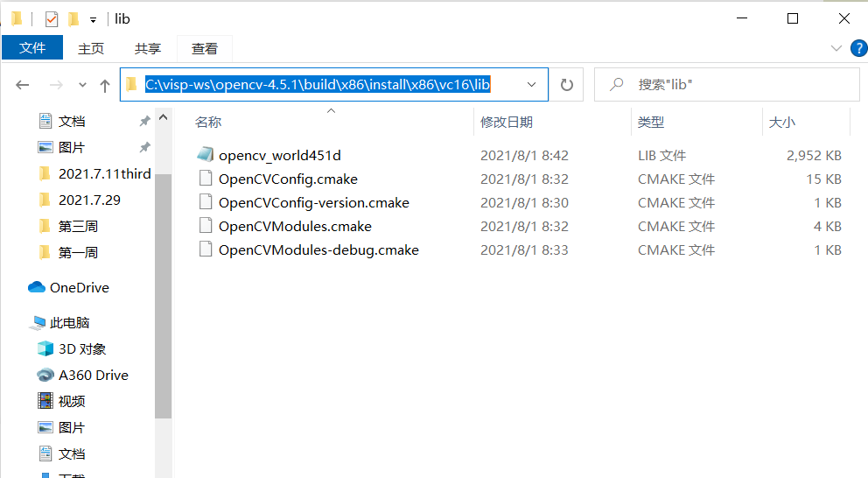The width and height of the screenshot is (868, 478).
Task: Click the OpenCVConfig-version.cmake file icon
Action: [206, 201]
